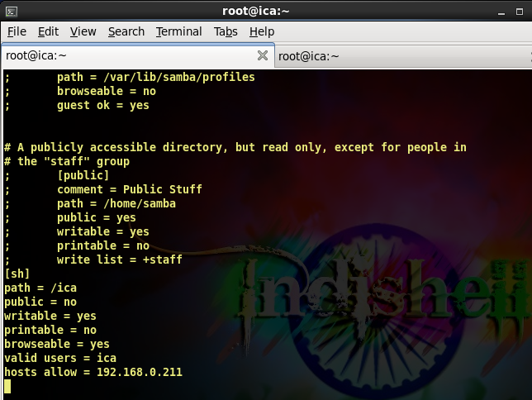Click the line 'valid users = ica'
Viewport: 532px width, 400px height.
pos(60,358)
